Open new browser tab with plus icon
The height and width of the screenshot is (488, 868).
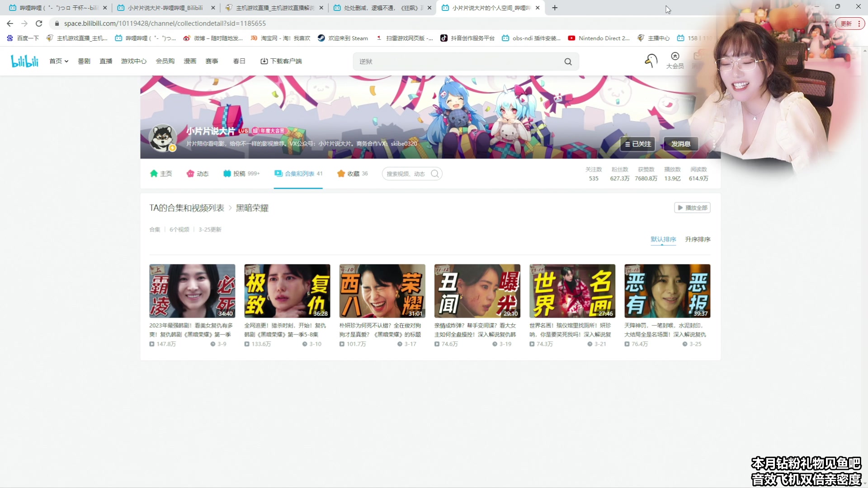tap(555, 8)
